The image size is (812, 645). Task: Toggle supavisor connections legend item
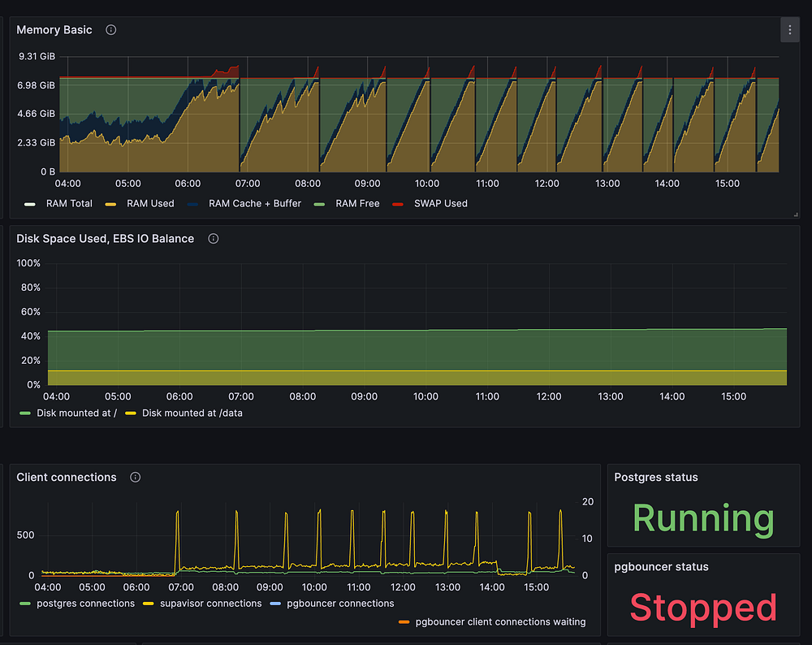click(212, 604)
